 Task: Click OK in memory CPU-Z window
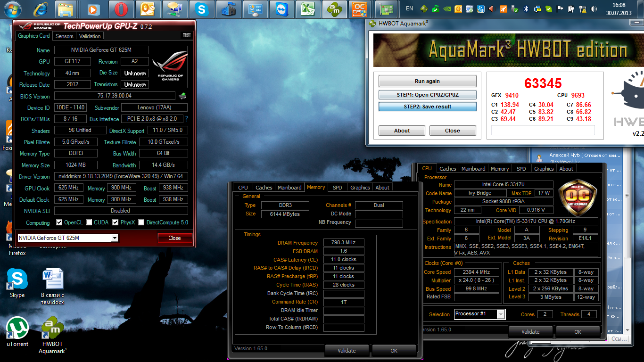[x=394, y=351]
